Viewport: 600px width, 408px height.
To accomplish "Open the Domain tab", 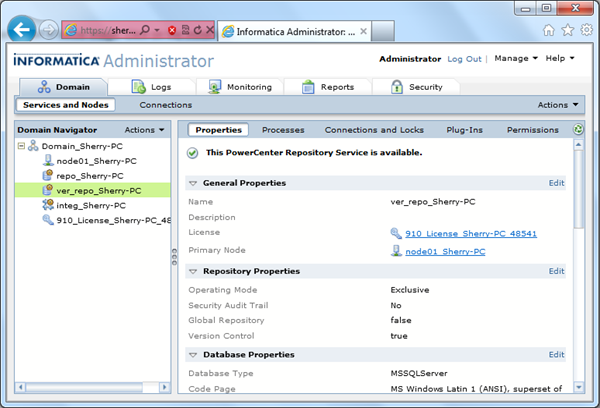I will point(64,87).
